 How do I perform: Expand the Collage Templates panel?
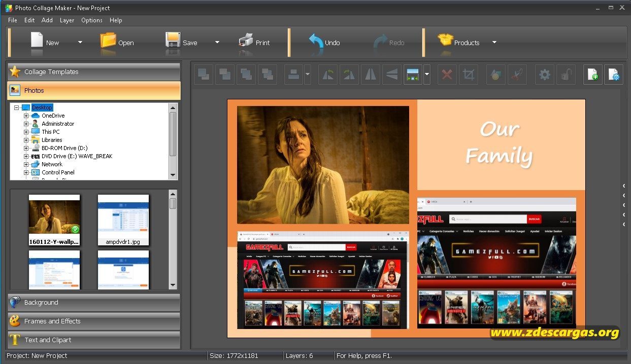pyautogui.click(x=94, y=71)
